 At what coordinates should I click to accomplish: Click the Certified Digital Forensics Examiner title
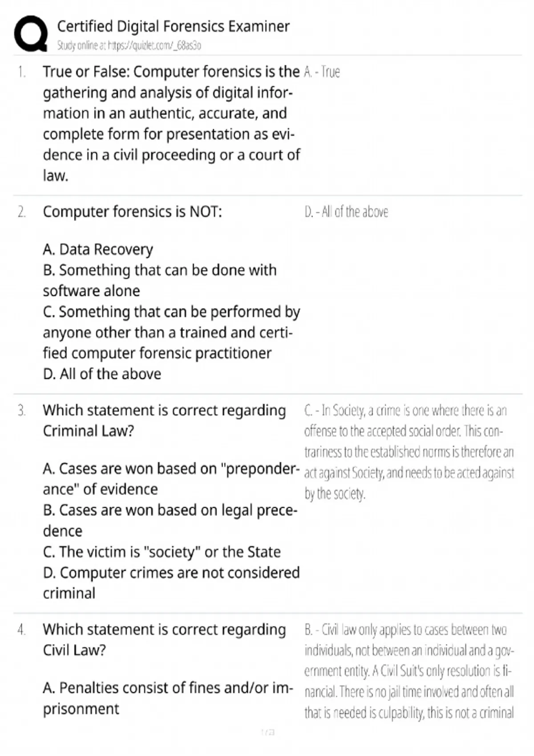173,26
